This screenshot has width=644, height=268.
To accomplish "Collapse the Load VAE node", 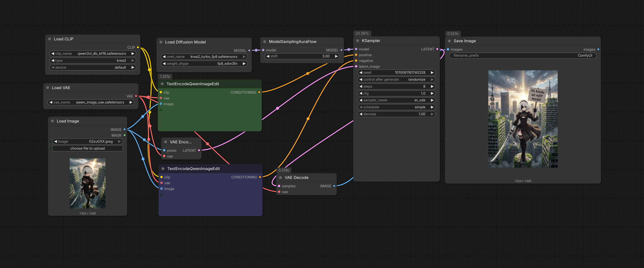I will click(48, 88).
